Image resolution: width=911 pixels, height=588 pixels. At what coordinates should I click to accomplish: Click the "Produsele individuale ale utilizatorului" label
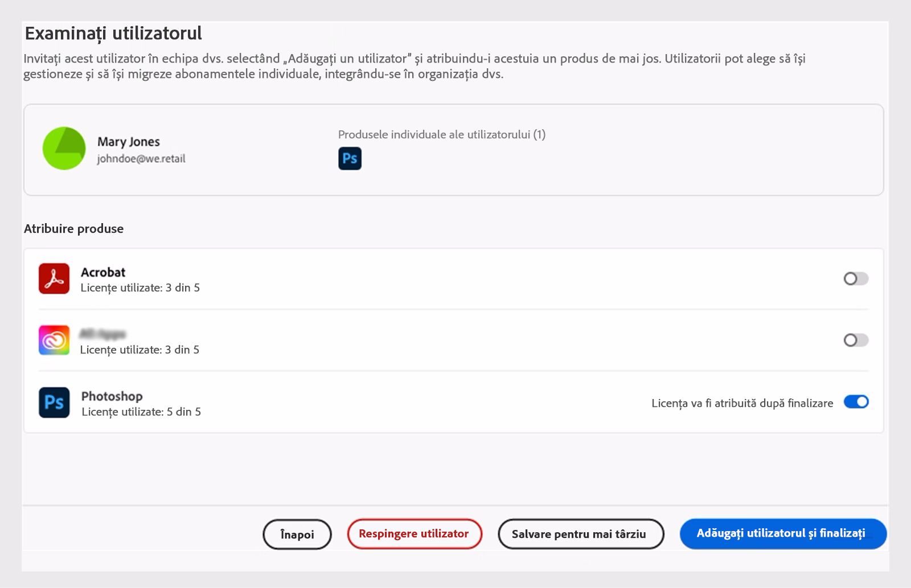(441, 135)
